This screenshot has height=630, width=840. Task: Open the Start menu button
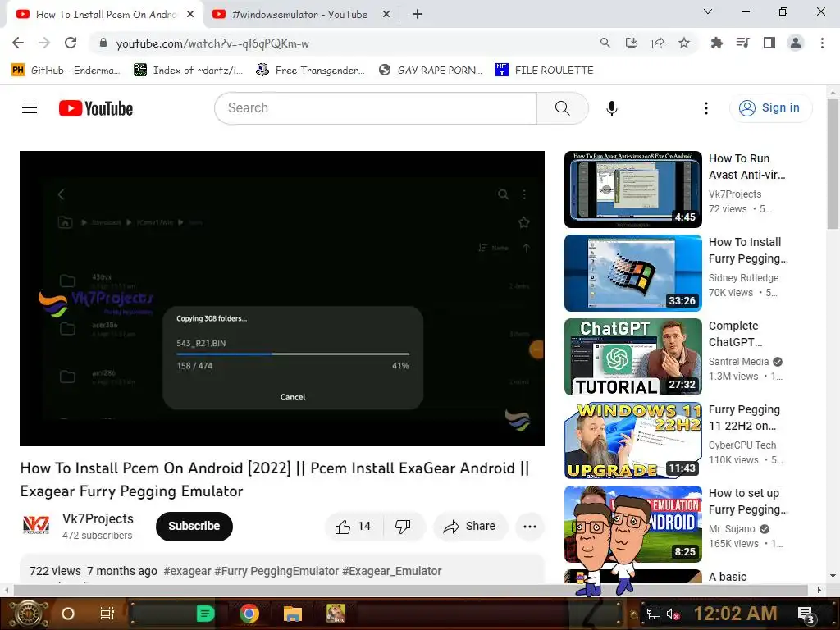tap(27, 614)
